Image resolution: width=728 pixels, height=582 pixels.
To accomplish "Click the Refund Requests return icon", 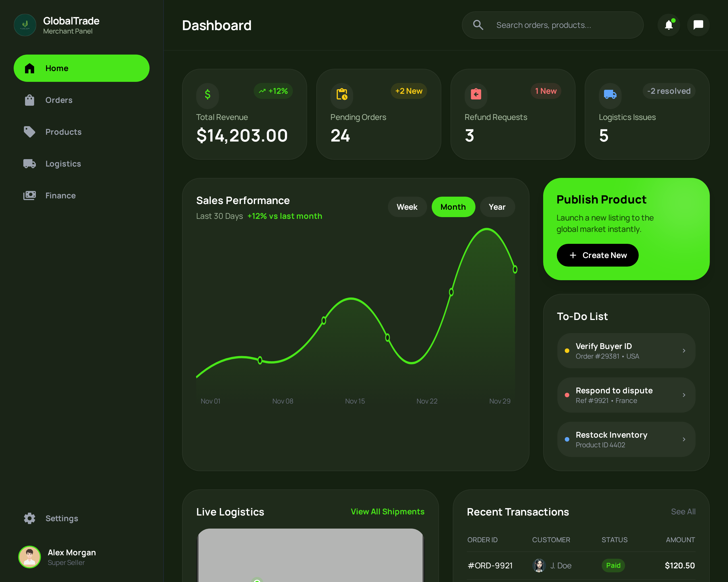I will [x=476, y=94].
